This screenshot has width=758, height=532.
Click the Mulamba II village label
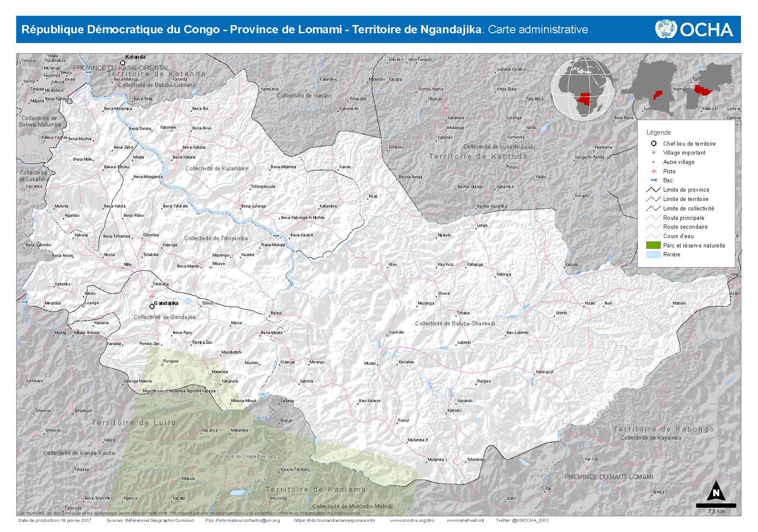[x=418, y=440]
